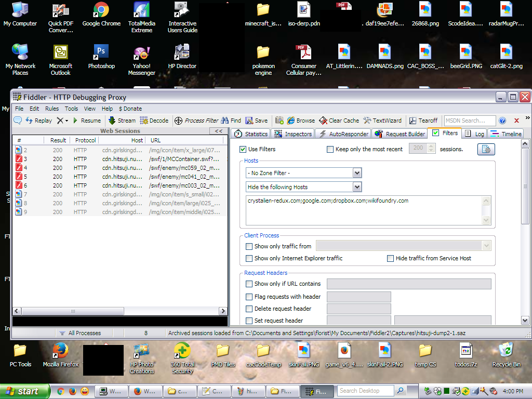Select session 4 mc059 row
The image size is (532, 399).
(119, 168)
